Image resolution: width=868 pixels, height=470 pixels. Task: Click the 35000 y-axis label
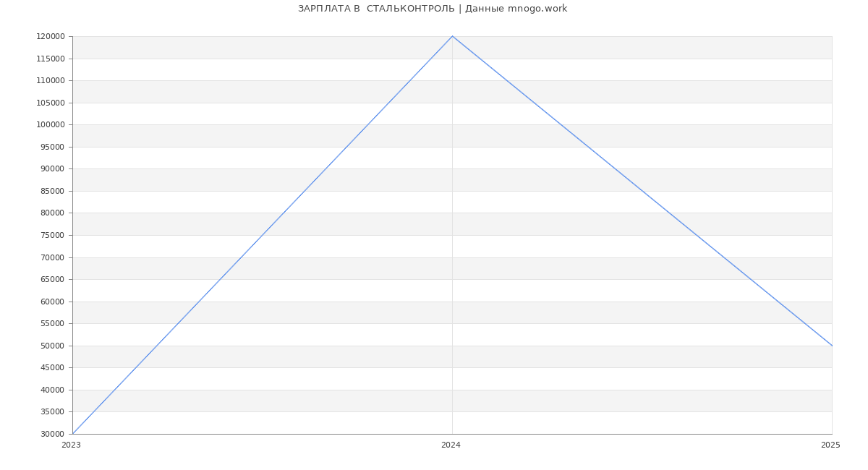(53, 411)
